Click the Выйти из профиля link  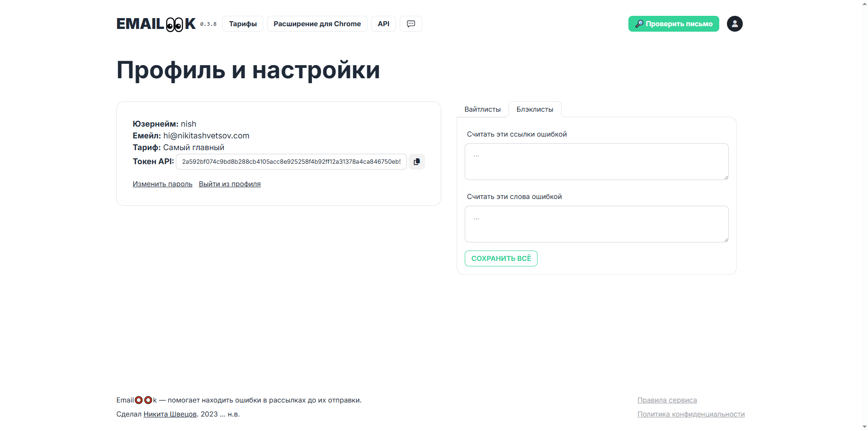(230, 184)
